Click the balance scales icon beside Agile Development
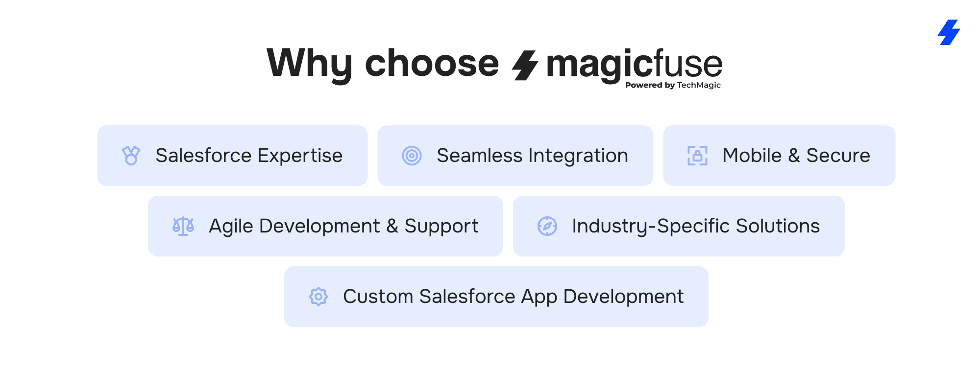Viewport: 980px width, 371px height. click(183, 226)
